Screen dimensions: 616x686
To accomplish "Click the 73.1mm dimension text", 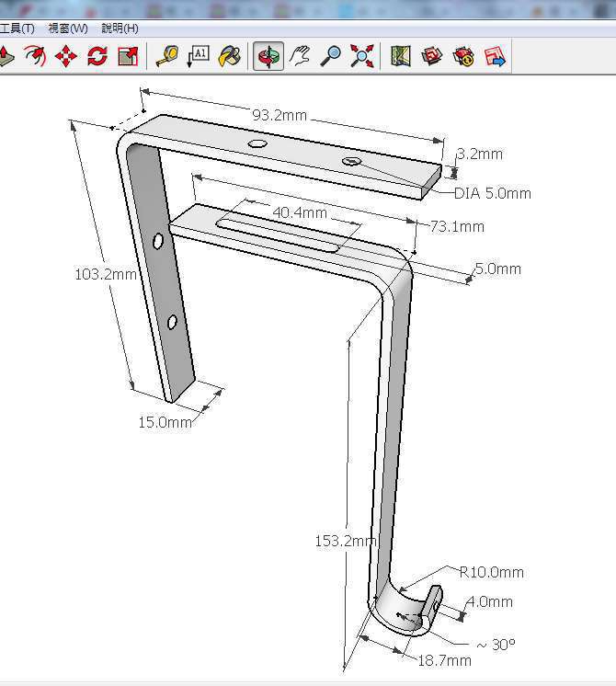I will 457,226.
